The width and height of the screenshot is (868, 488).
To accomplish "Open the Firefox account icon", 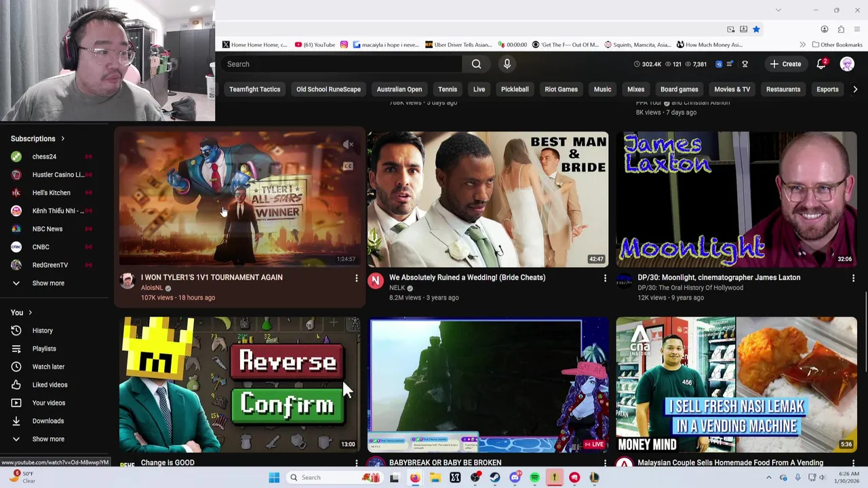I will click(825, 29).
